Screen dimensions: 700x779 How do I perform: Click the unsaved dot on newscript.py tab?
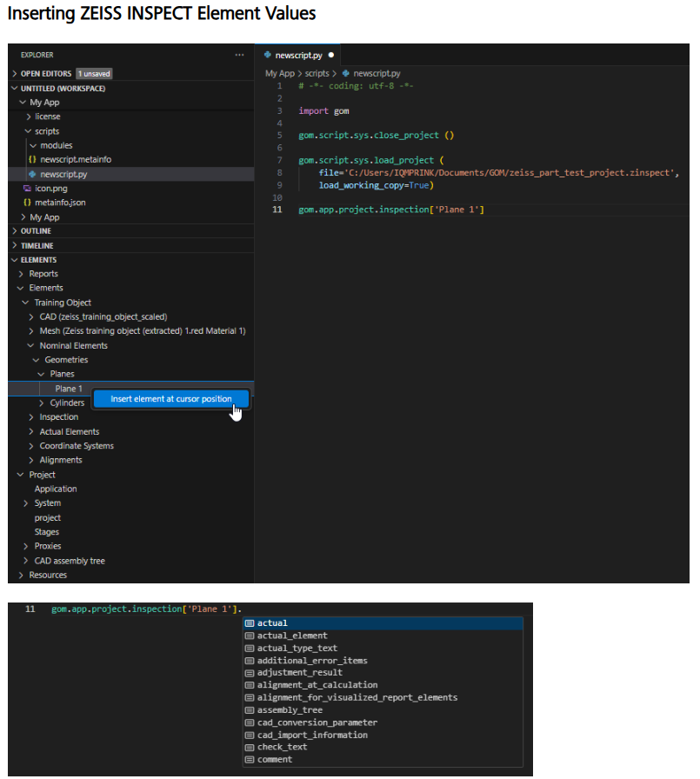click(331, 55)
